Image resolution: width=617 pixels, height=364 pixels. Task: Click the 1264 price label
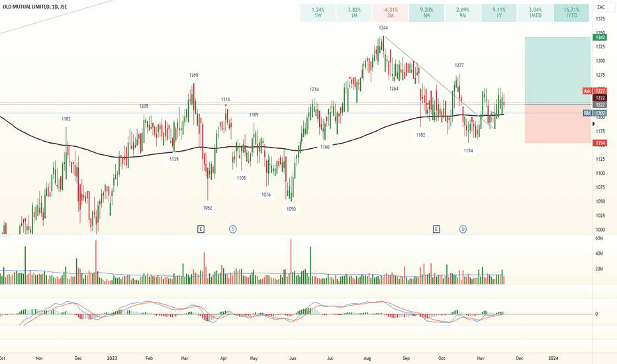tap(393, 89)
